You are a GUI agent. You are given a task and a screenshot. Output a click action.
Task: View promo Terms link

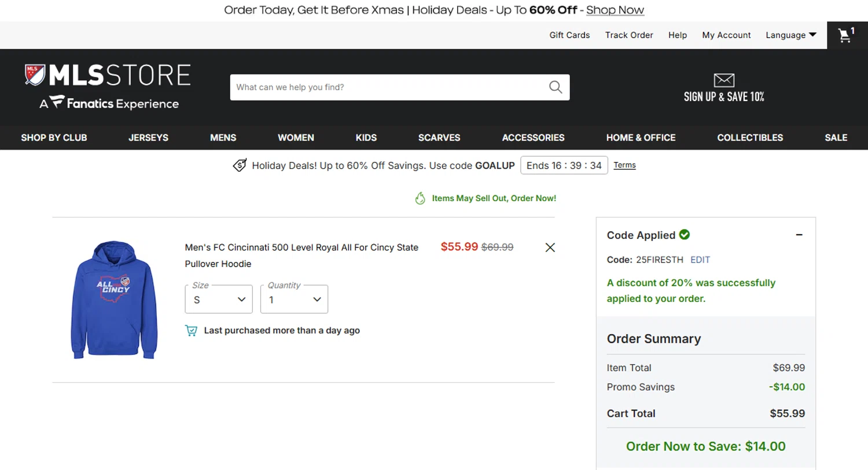coord(624,165)
